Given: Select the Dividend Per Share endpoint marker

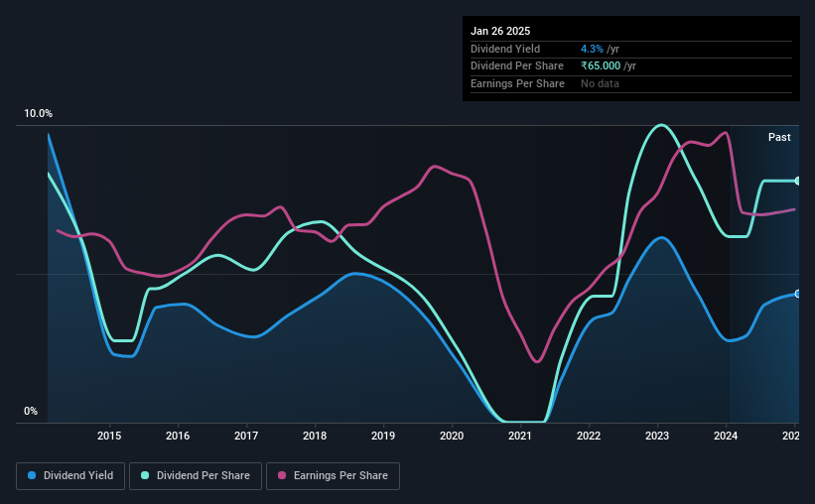Looking at the screenshot, I should [798, 181].
